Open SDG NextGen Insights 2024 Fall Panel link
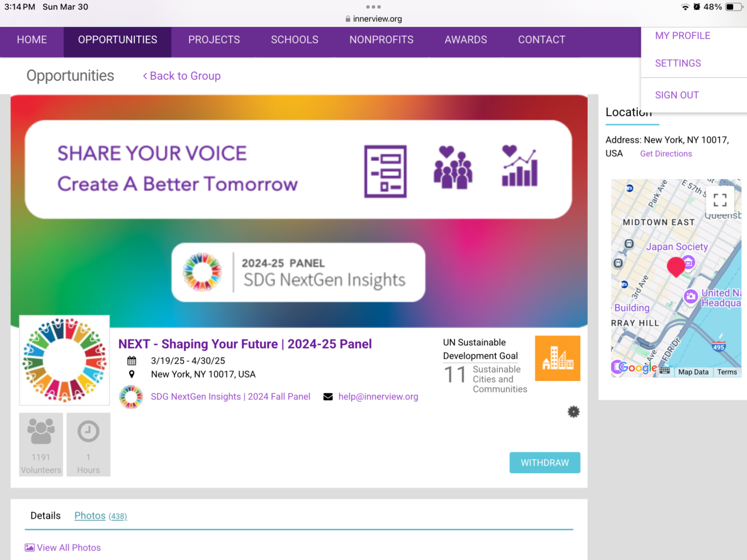747x560 pixels. pos(231,397)
